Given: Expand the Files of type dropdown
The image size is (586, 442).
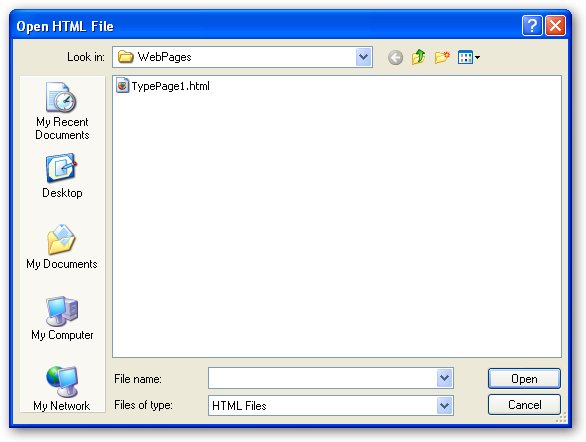Looking at the screenshot, I should coord(445,405).
